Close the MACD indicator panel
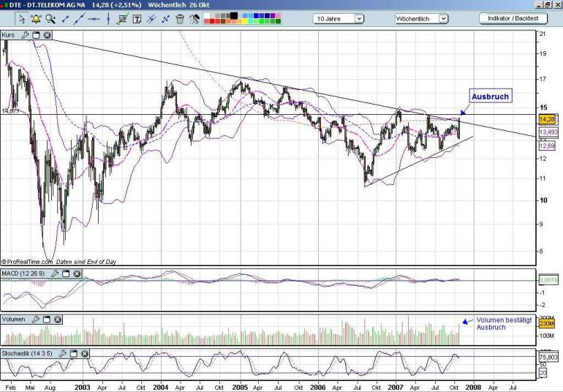 77,274
